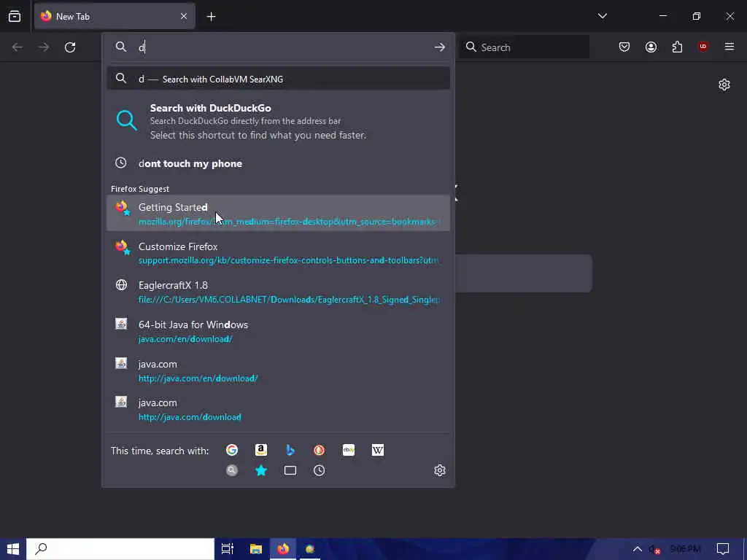Screen dimensions: 747x560
Task: Focus the address bar text field
Action: coord(284,47)
